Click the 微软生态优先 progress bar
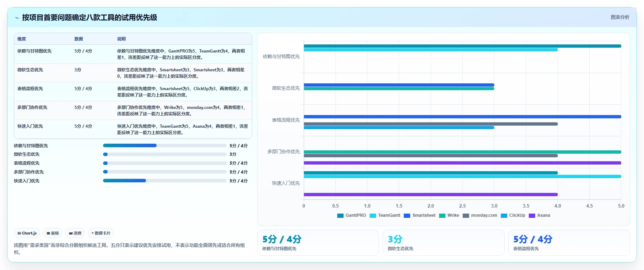This screenshot has width=644, height=270. point(165,154)
